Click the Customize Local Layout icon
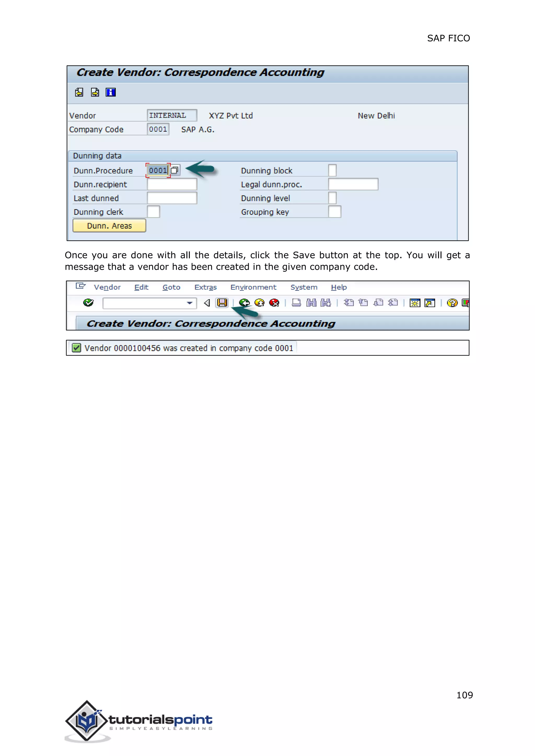Screen dimensions: 535x756 tap(466, 303)
